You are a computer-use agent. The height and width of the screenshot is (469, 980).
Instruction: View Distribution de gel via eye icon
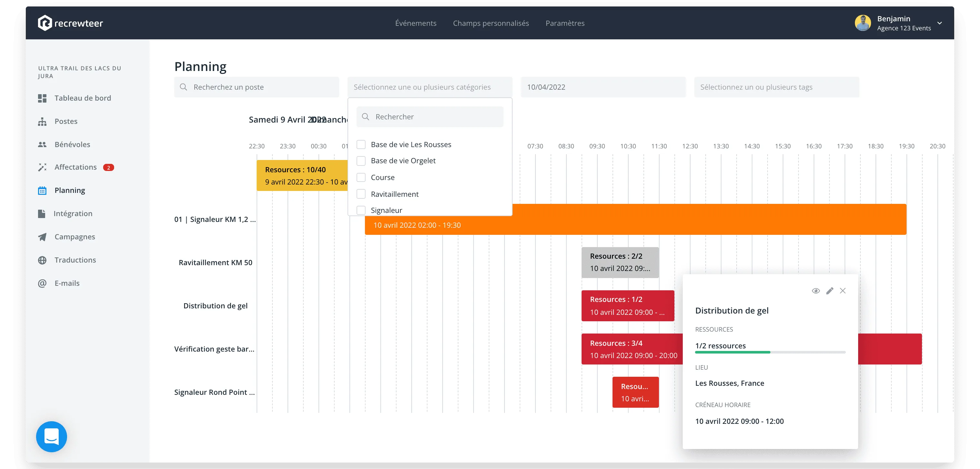pyautogui.click(x=816, y=291)
